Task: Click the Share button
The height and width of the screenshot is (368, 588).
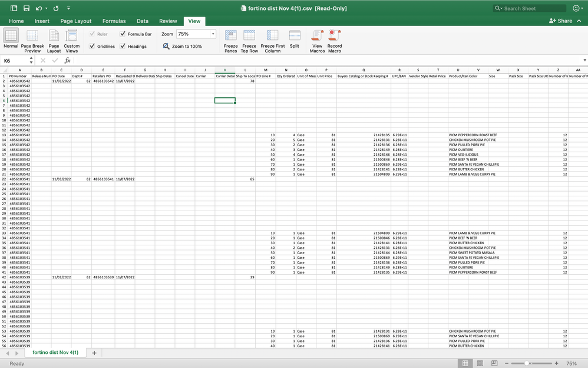Action: click(x=561, y=21)
